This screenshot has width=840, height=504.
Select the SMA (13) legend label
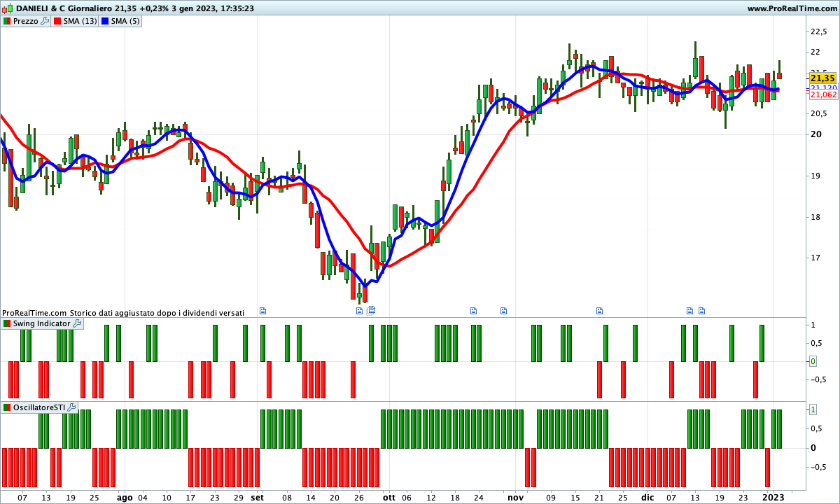click(x=81, y=21)
